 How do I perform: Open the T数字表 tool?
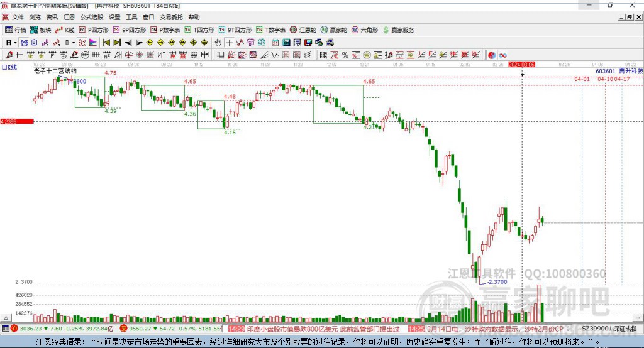(270, 30)
